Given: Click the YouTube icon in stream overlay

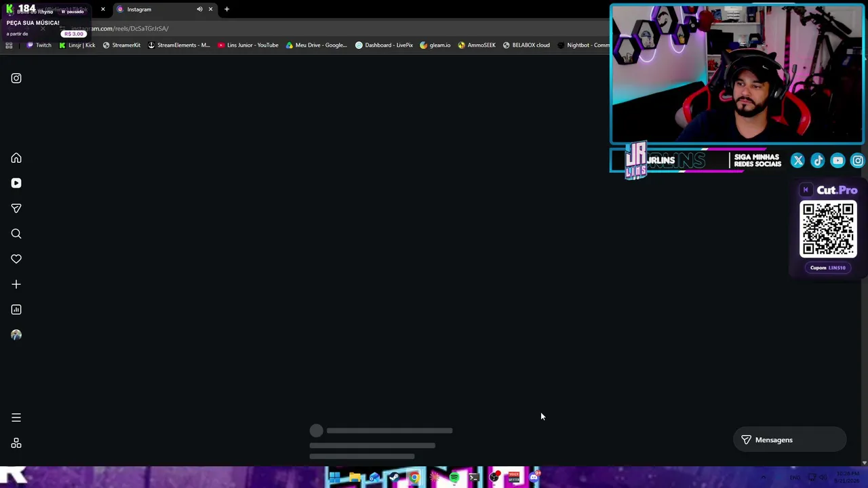Looking at the screenshot, I should (837, 161).
